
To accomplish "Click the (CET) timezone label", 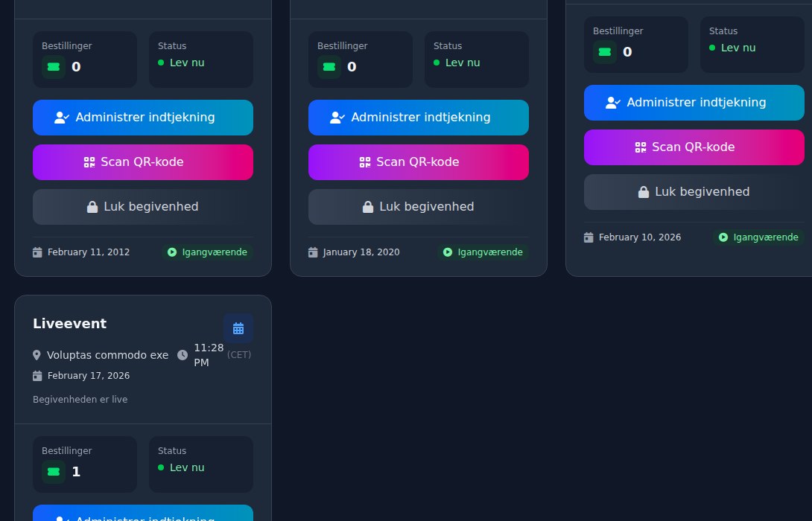I will coord(239,355).
